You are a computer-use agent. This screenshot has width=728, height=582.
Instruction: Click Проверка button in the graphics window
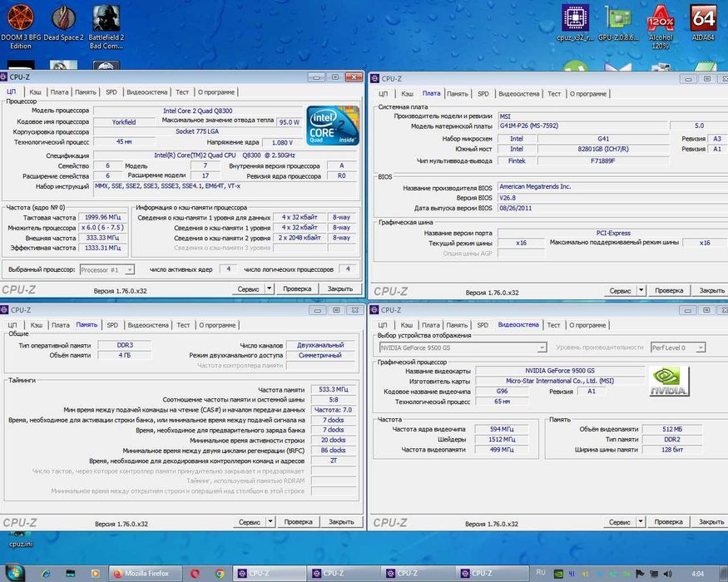pos(669,521)
